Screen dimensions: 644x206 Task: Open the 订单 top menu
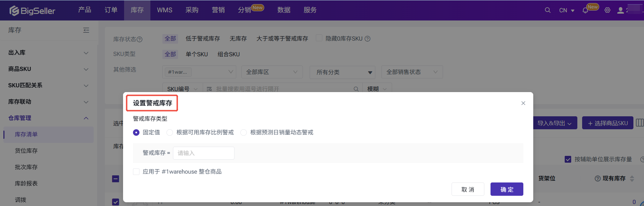[111, 10]
